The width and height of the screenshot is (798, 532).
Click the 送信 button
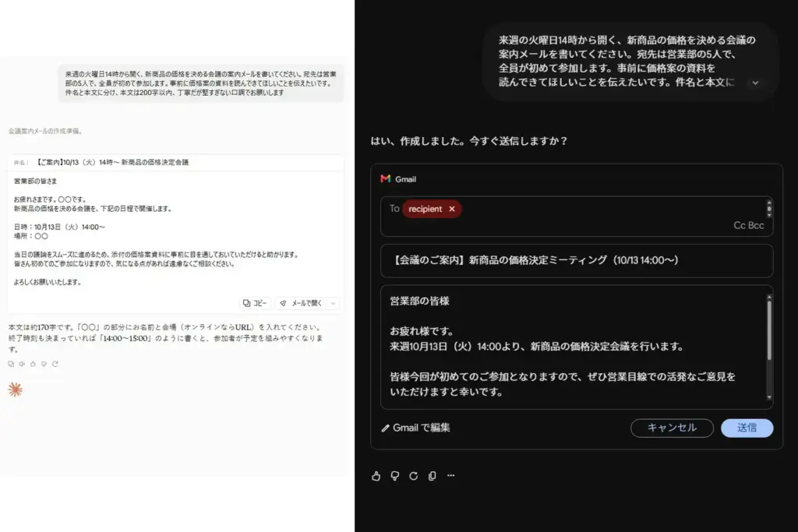pos(747,428)
